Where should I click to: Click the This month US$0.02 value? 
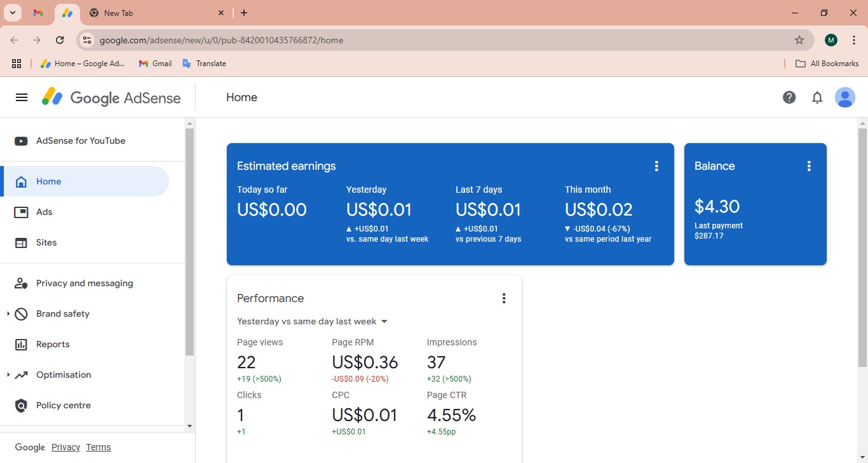599,209
